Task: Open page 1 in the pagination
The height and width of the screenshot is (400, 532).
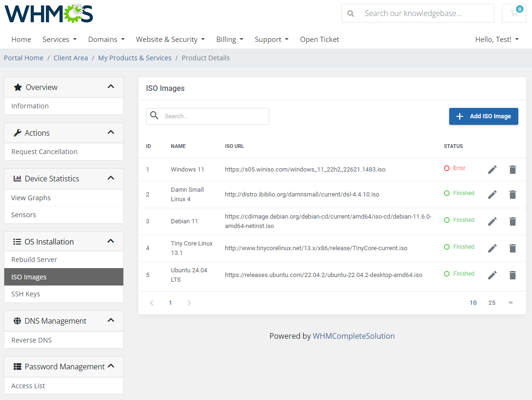Action: [170, 302]
